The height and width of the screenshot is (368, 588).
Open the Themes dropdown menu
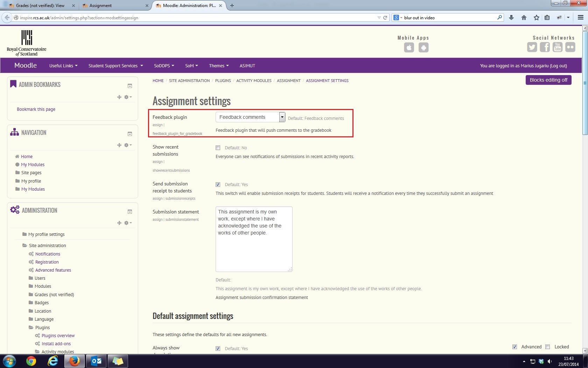pos(219,66)
